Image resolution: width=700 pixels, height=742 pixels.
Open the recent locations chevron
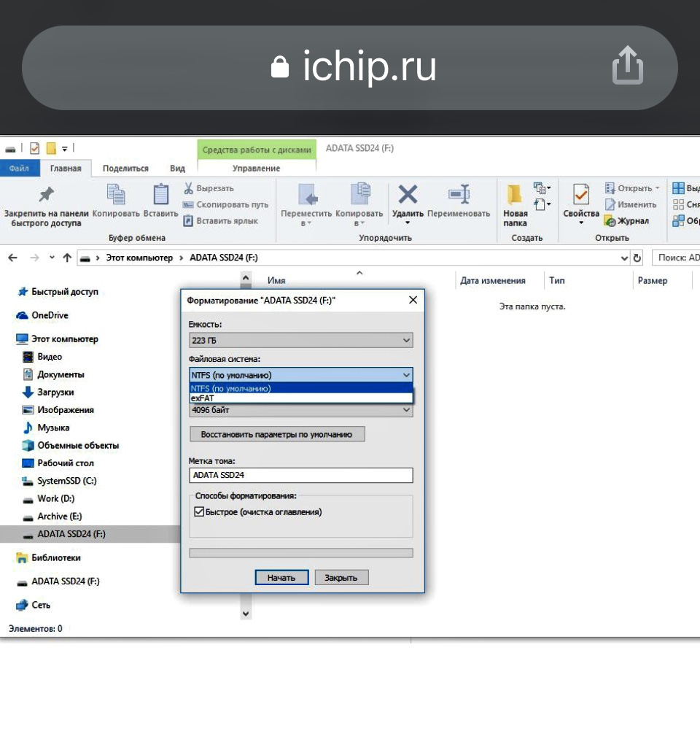point(52,258)
